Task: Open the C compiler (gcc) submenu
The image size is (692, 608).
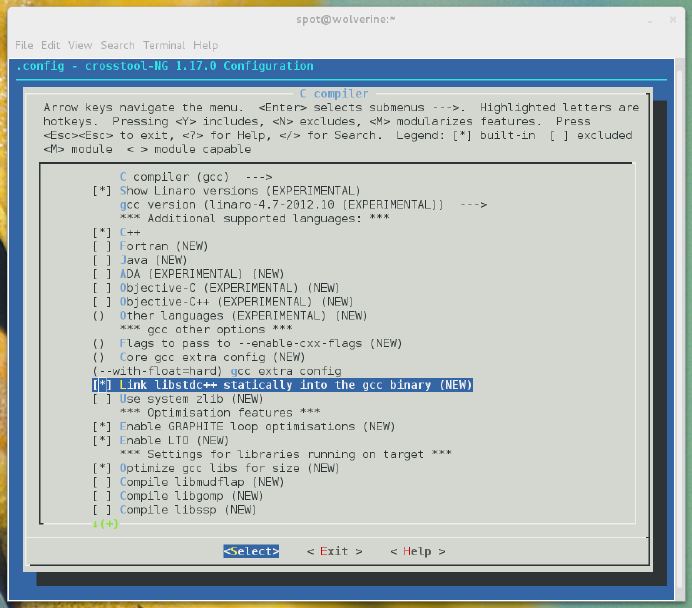Action: 196,177
